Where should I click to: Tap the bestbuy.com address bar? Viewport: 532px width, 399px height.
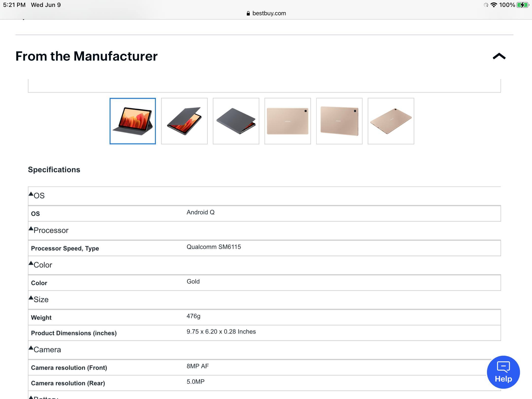coord(269,13)
